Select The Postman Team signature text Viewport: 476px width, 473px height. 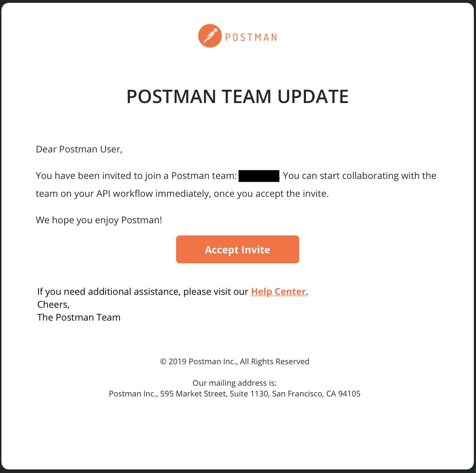pyautogui.click(x=79, y=317)
